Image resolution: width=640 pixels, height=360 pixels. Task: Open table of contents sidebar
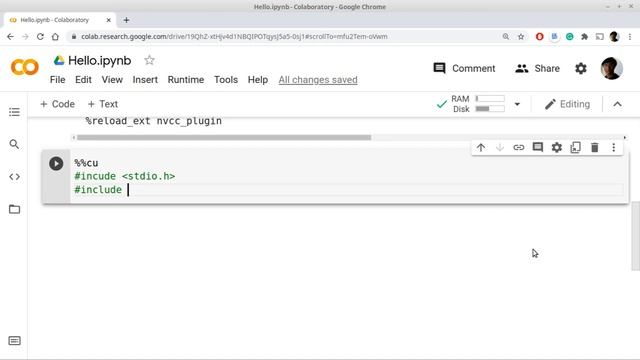click(14, 112)
